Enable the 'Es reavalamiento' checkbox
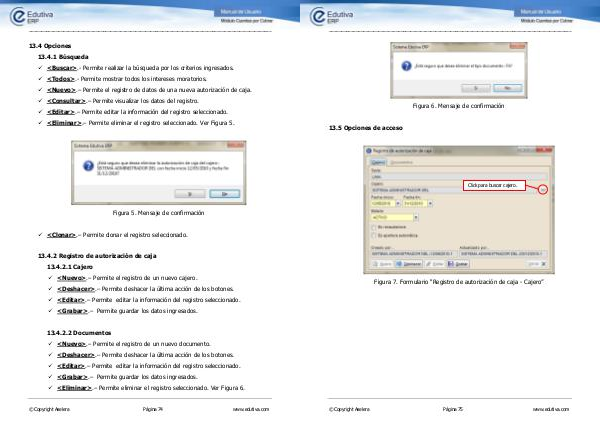This screenshot has width=600, height=424. 372,227
